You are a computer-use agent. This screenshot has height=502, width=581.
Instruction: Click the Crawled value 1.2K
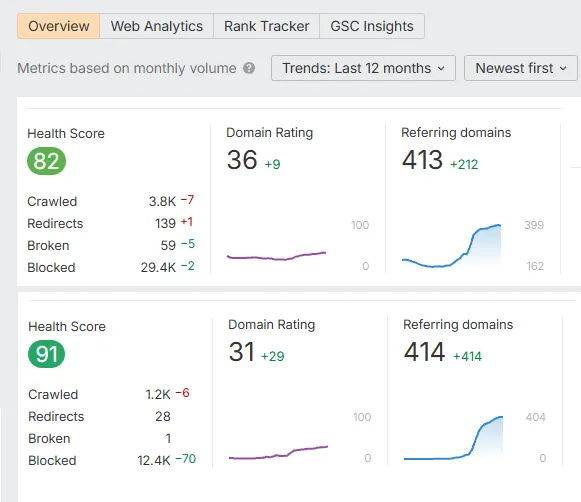pyautogui.click(x=158, y=395)
